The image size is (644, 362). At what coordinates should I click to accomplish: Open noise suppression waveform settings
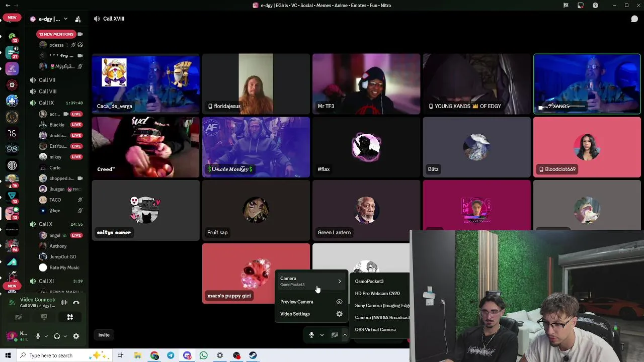[x=64, y=302]
